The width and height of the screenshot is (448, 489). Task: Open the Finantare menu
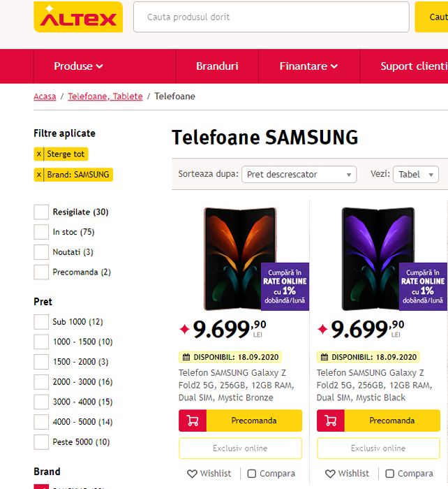(x=308, y=66)
